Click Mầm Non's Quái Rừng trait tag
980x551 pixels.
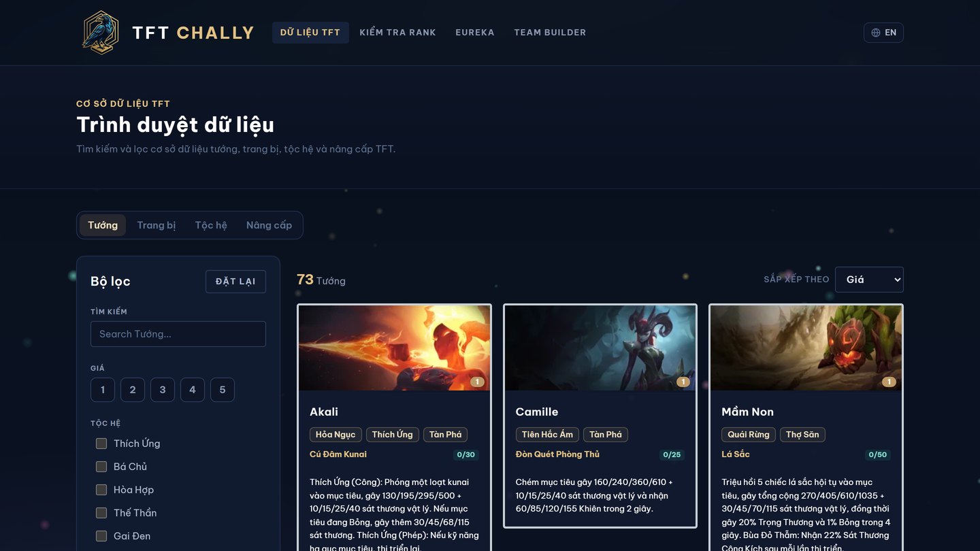coord(749,435)
